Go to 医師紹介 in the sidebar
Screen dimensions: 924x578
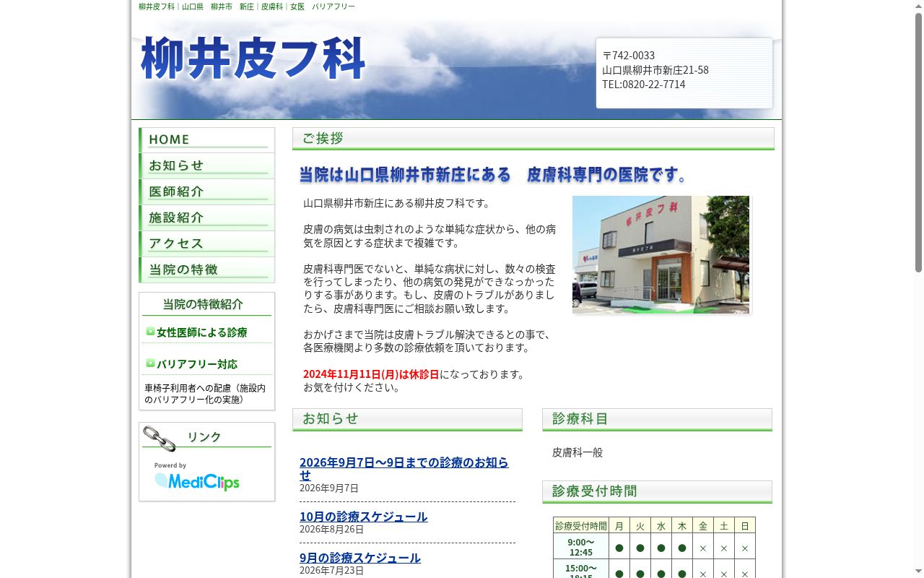206,192
